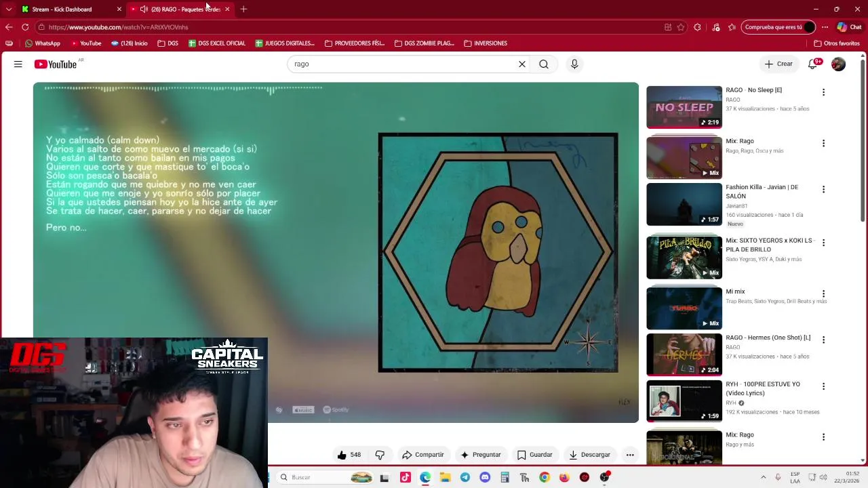Viewport: 868px width, 488px height.
Task: Add this page to favorites star
Action: click(x=681, y=27)
